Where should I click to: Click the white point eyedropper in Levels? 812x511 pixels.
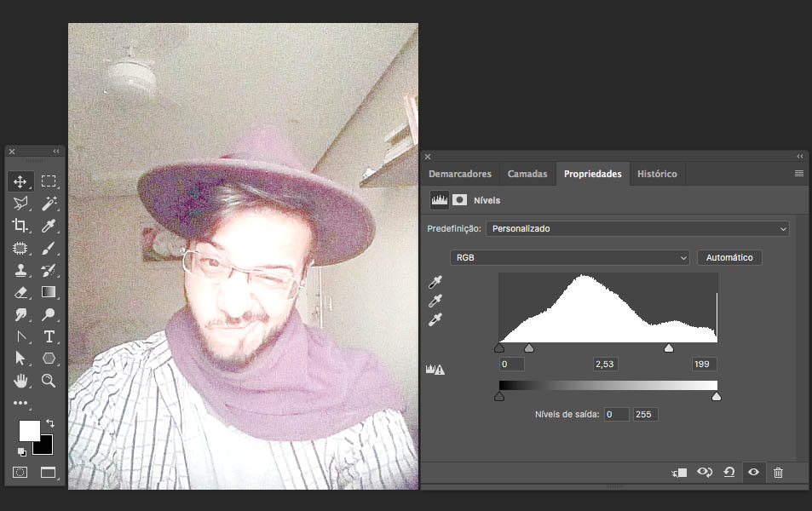[436, 319]
